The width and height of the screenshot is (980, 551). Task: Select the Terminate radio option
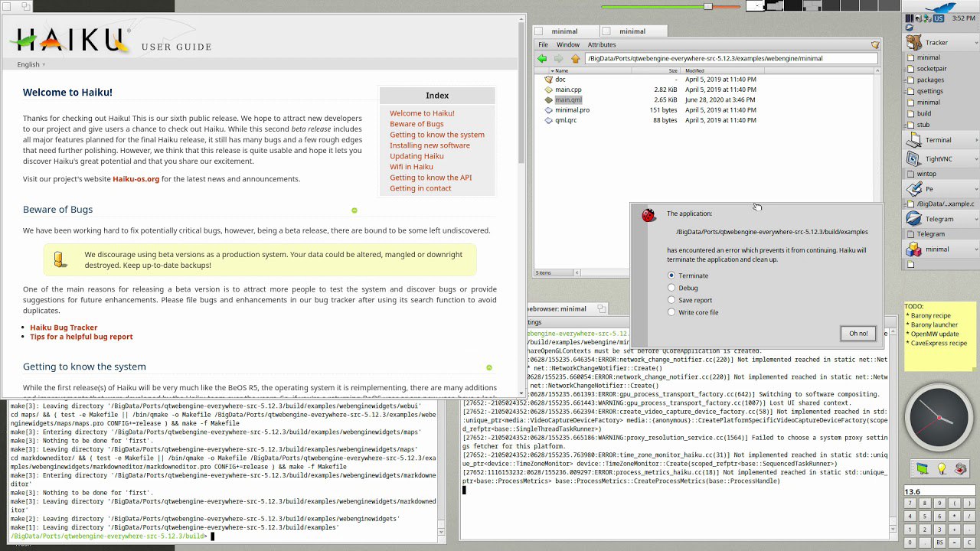pos(671,275)
